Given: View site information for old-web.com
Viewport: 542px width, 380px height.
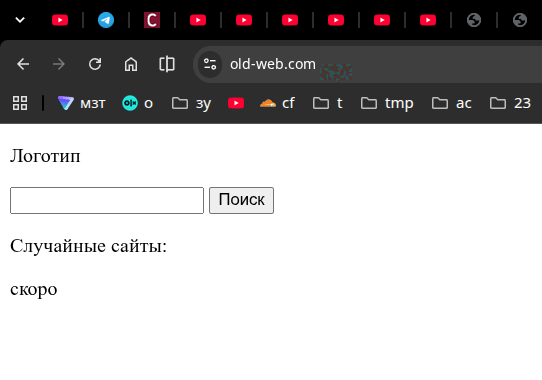Looking at the screenshot, I should tap(210, 64).
